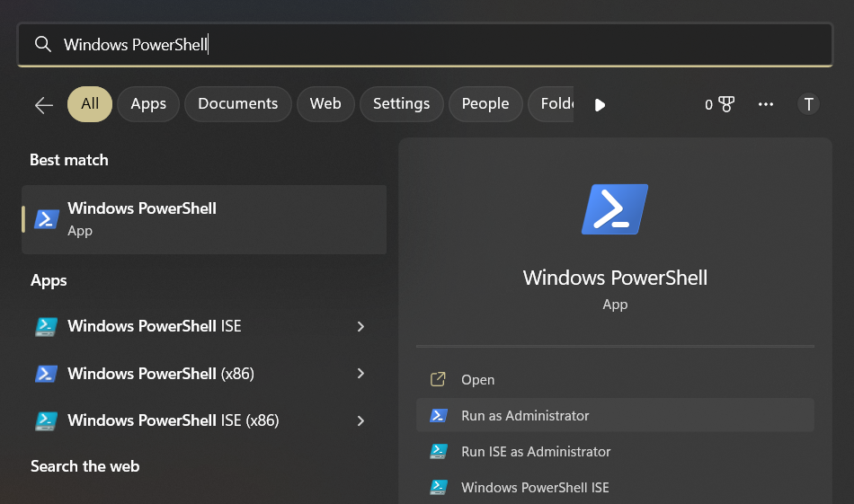Switch to the Documents filter tab

coord(238,104)
